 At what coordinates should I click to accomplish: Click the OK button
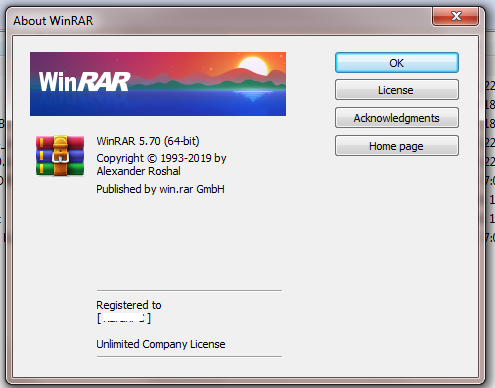397,62
